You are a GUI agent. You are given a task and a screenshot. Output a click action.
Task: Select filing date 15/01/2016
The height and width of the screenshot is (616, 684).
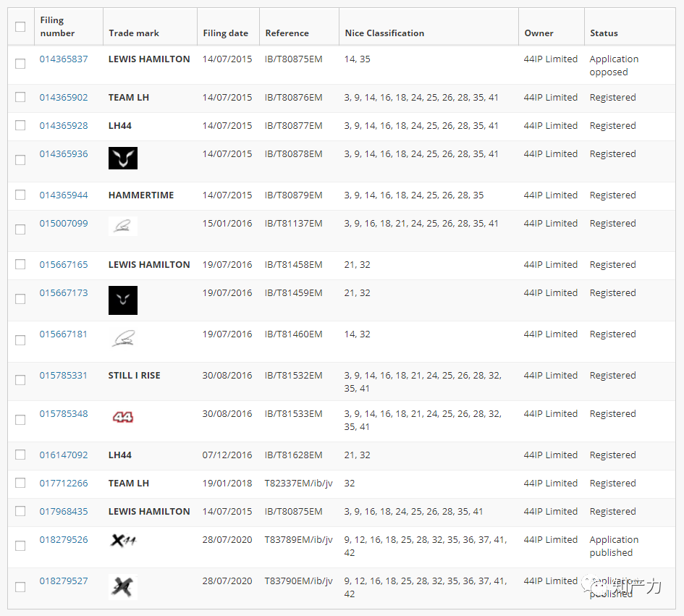pos(227,224)
